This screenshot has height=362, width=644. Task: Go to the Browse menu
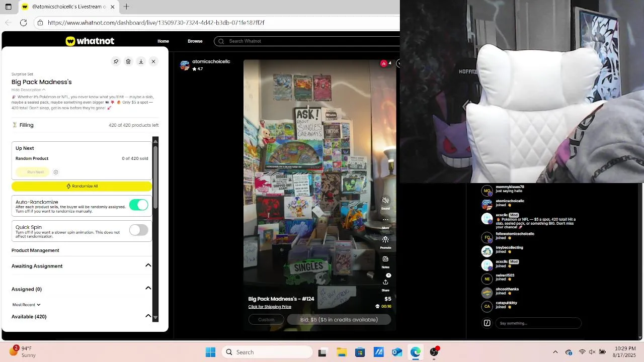[x=195, y=41]
